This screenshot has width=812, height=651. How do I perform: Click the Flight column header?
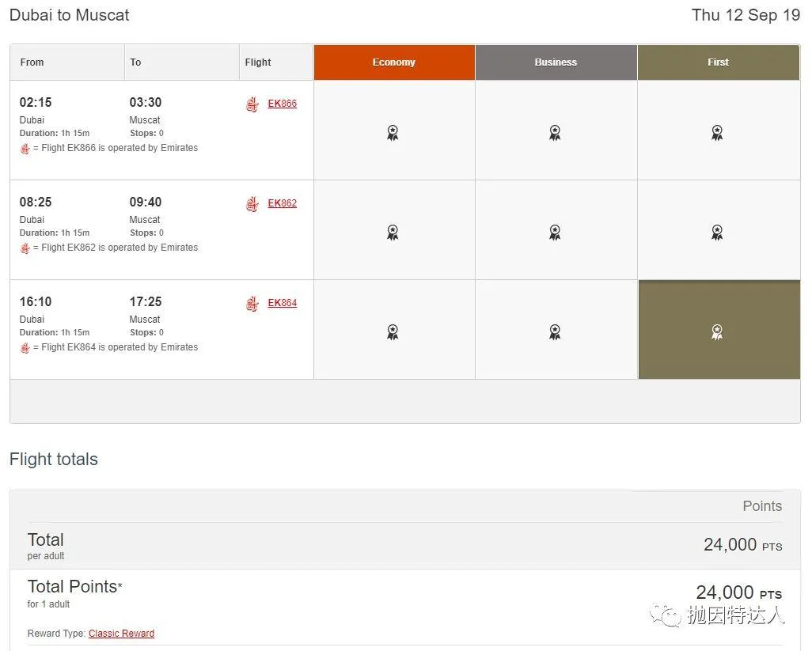[x=258, y=62]
